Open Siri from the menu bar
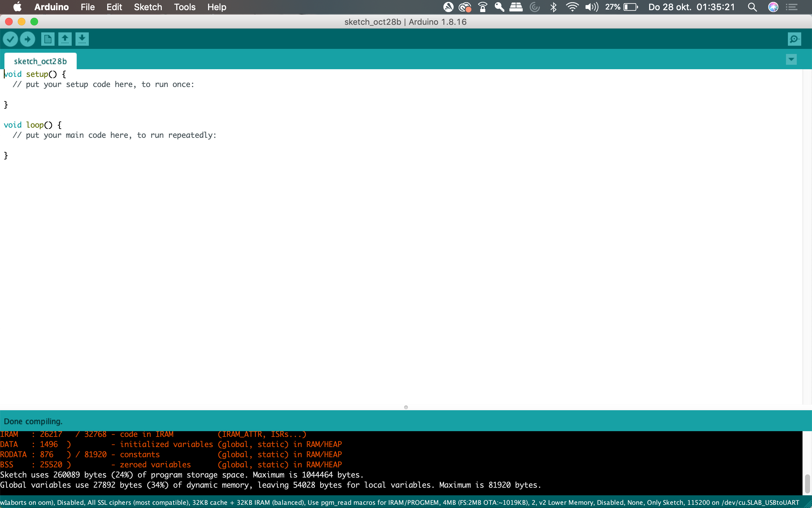 [x=773, y=7]
